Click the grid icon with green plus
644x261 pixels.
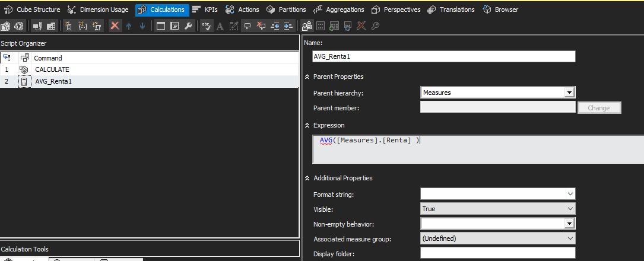[334, 26]
